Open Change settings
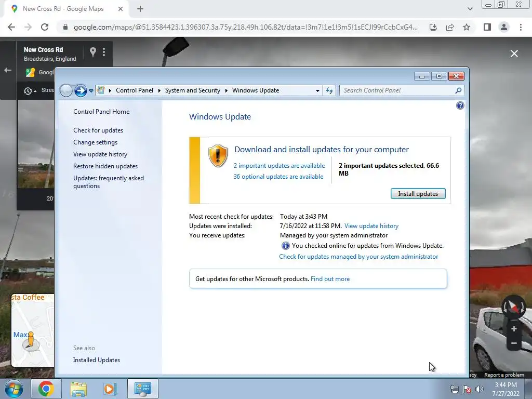Screen dimensions: 532x399 (x=96, y=142)
